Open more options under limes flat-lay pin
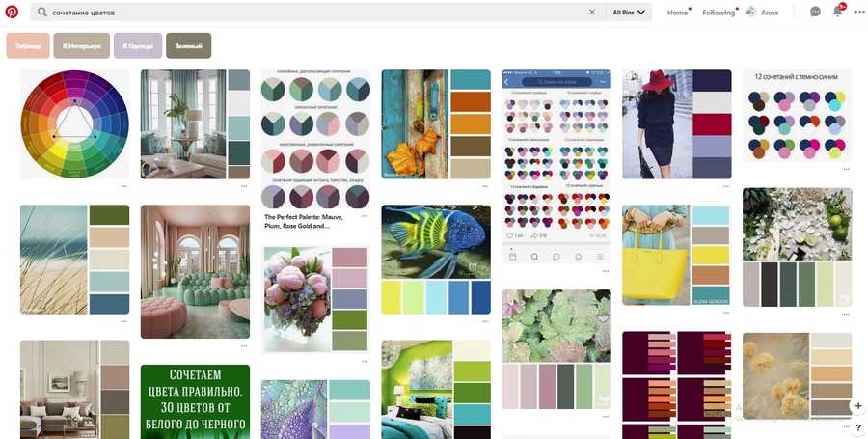The height and width of the screenshot is (439, 868). (x=847, y=315)
